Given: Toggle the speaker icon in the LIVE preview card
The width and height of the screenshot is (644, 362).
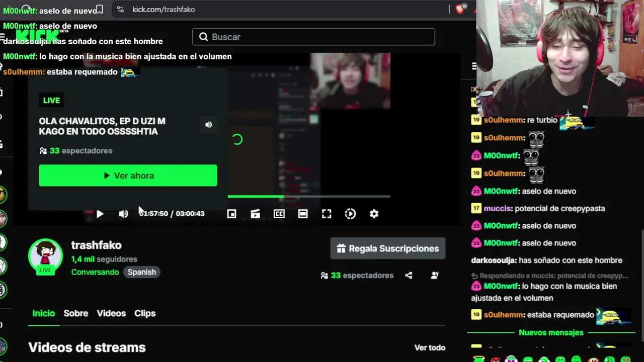Looking at the screenshot, I should click(209, 125).
